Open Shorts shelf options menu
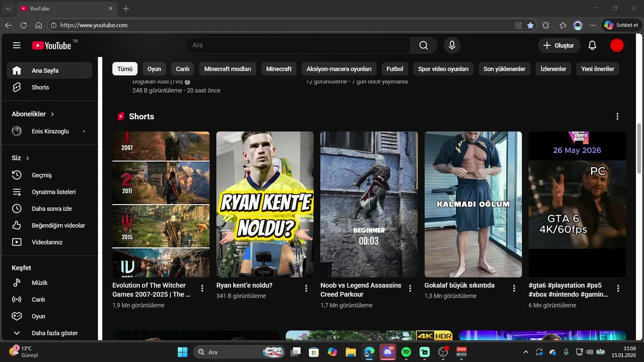Viewport: 644px width, 362px height. tap(617, 116)
